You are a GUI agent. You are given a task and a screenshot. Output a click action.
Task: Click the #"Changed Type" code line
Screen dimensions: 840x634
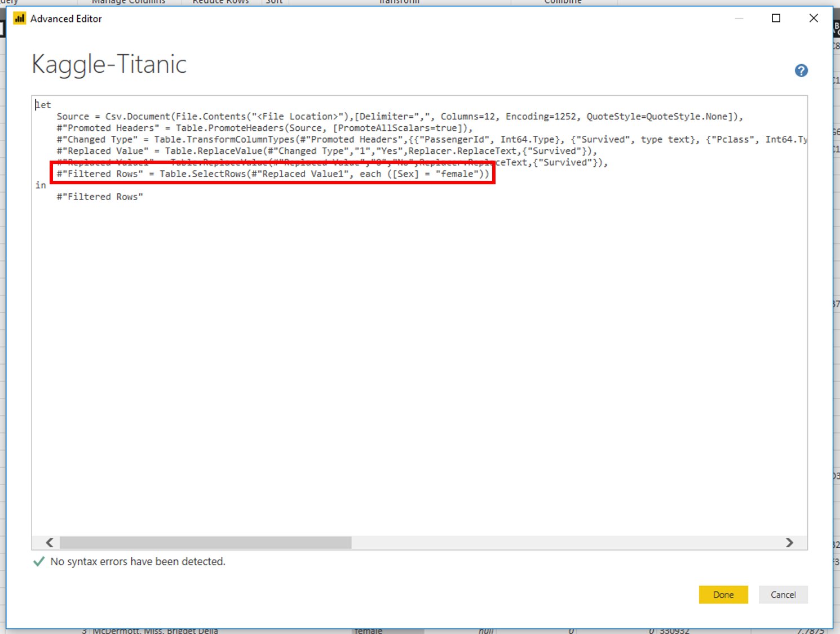[432, 139]
